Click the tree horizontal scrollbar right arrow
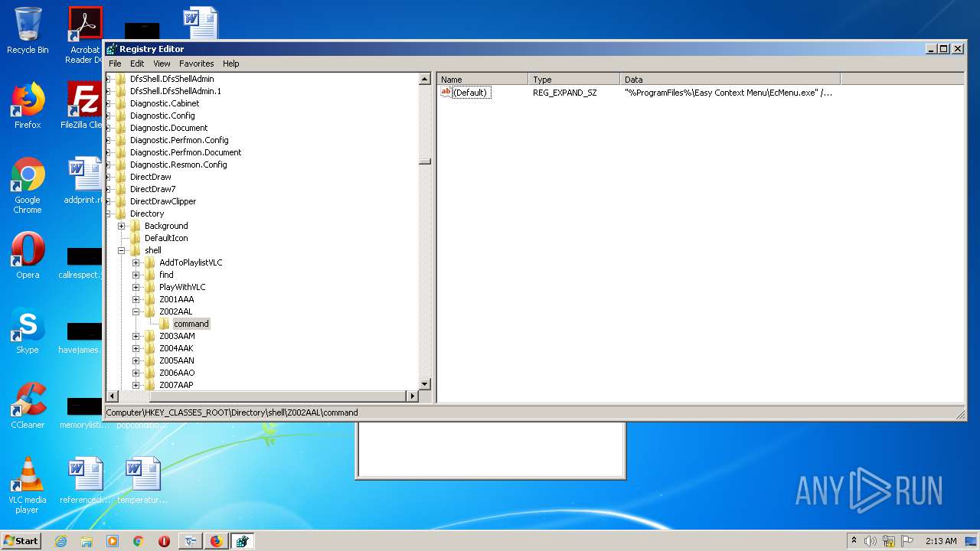 (412, 396)
